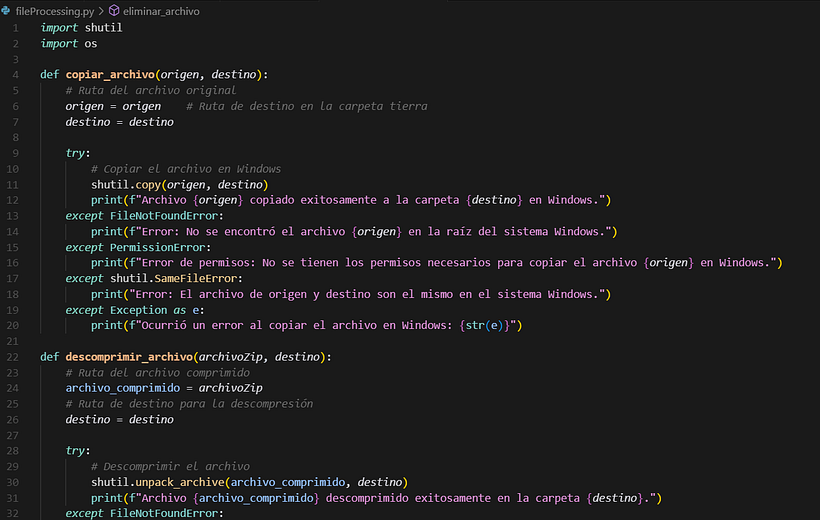The height and width of the screenshot is (520, 820).
Task: Click 'print' call on line 14
Action: pyautogui.click(x=107, y=232)
